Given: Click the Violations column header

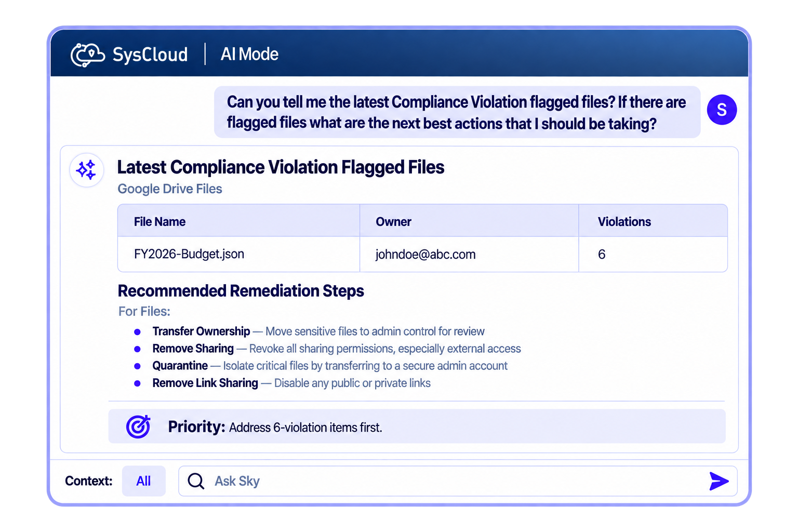Looking at the screenshot, I should (624, 222).
